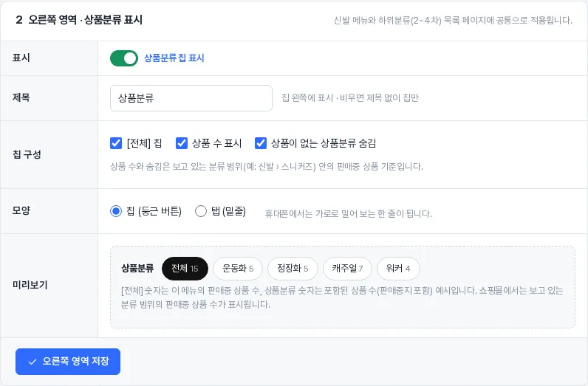Focus the 제목 input field containing 상품분류
The image size is (588, 386).
click(x=191, y=98)
